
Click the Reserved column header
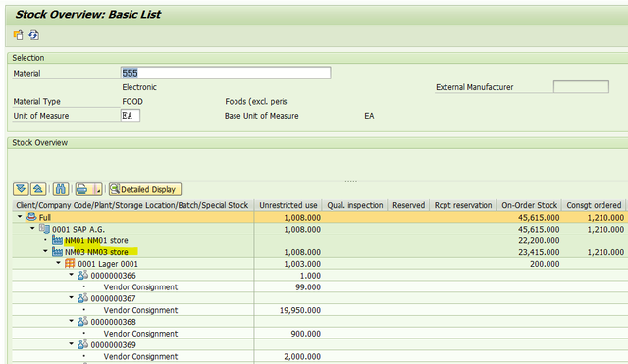(x=408, y=205)
